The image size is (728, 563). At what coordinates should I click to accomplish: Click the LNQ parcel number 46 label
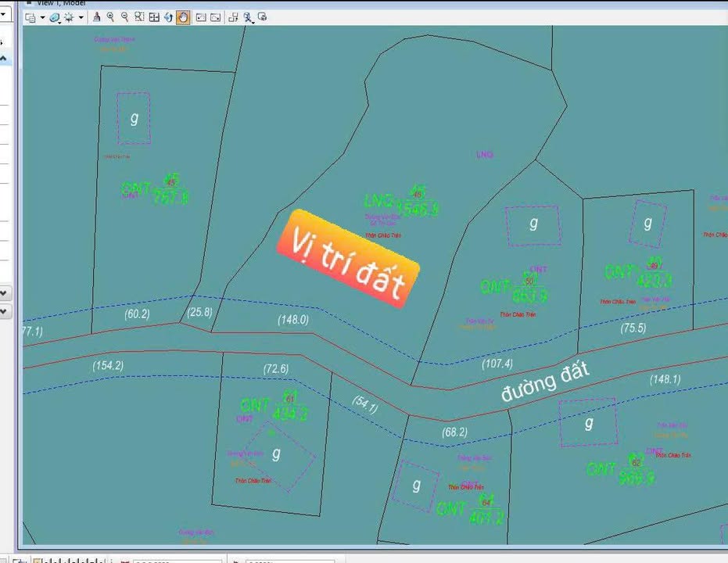pos(418,195)
